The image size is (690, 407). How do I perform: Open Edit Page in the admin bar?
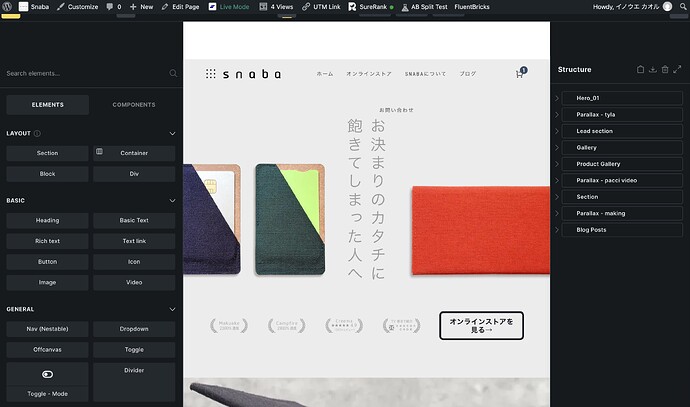180,7
